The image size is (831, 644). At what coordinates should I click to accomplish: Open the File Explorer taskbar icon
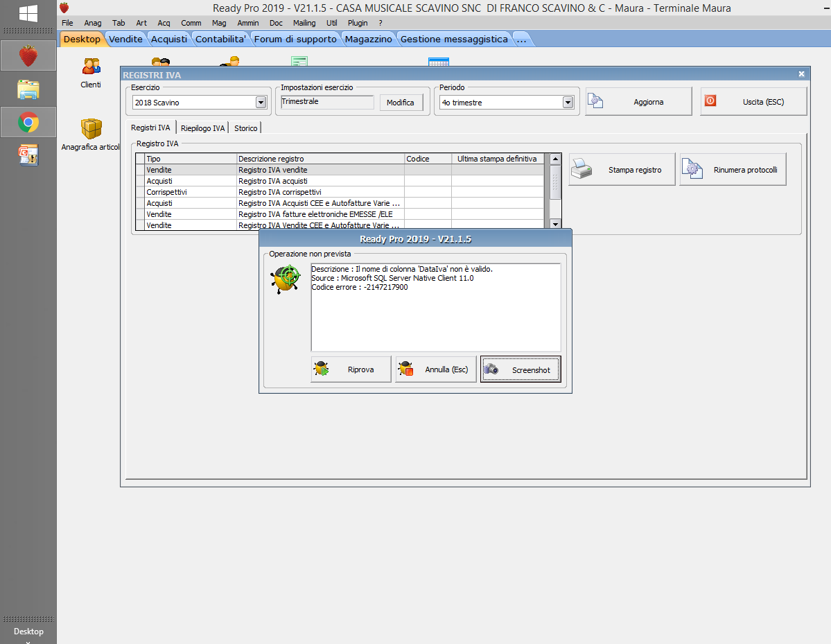pyautogui.click(x=28, y=89)
